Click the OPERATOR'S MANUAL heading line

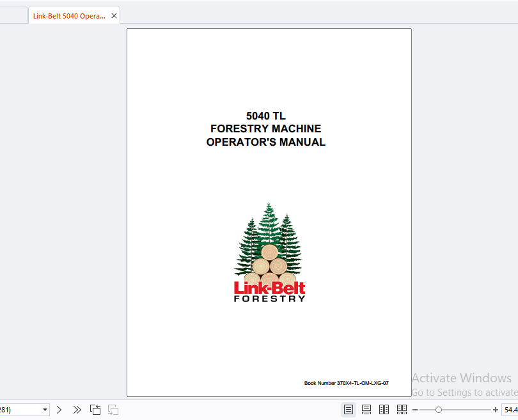point(266,142)
